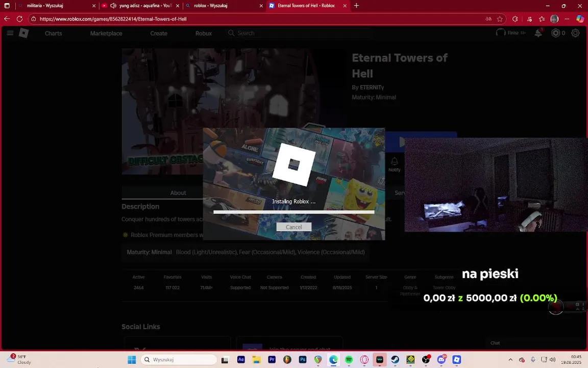Screen dimensions: 588x368
Task: Go to the Create page
Action: tap(159, 33)
